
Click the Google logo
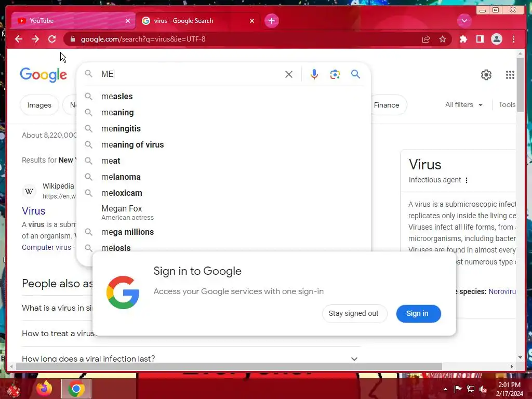(44, 75)
